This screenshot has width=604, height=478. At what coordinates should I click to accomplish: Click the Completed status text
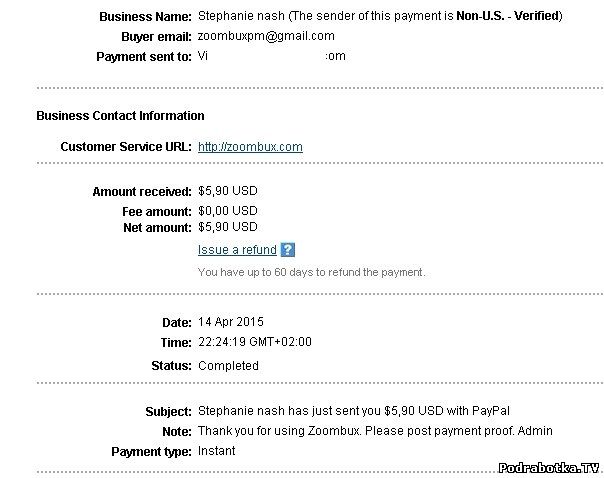pos(228,366)
